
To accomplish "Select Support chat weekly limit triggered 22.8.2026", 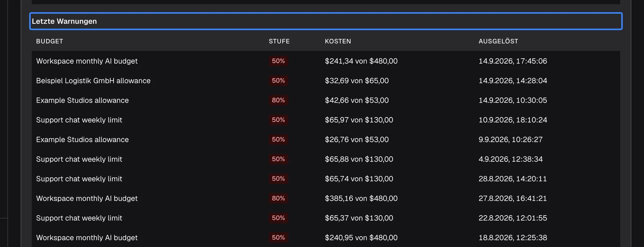I will click(x=79, y=218).
